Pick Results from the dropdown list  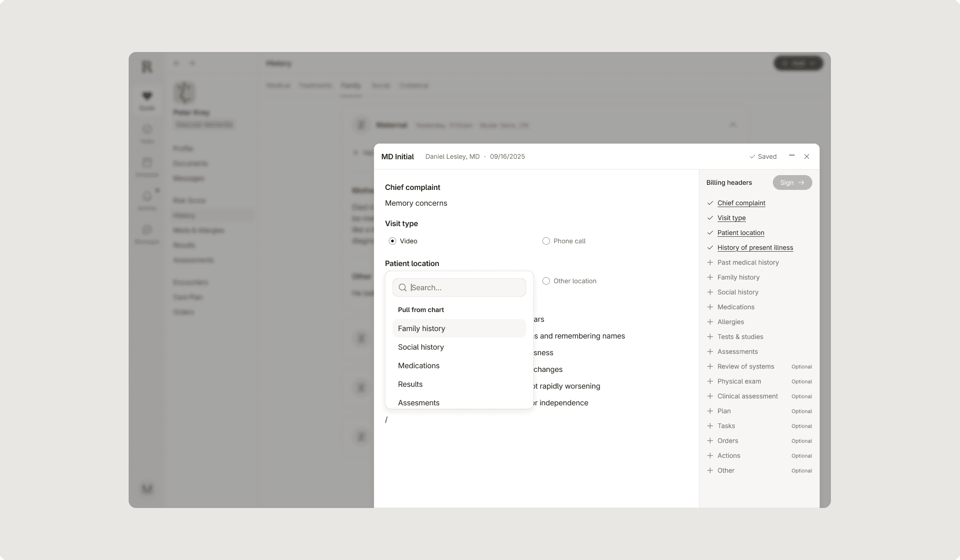click(x=410, y=384)
